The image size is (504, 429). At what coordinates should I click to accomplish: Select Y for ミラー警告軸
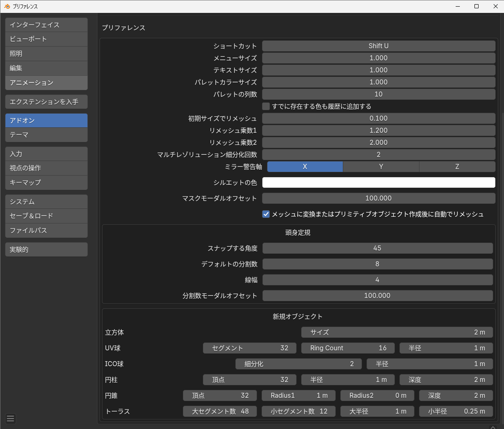tap(381, 167)
